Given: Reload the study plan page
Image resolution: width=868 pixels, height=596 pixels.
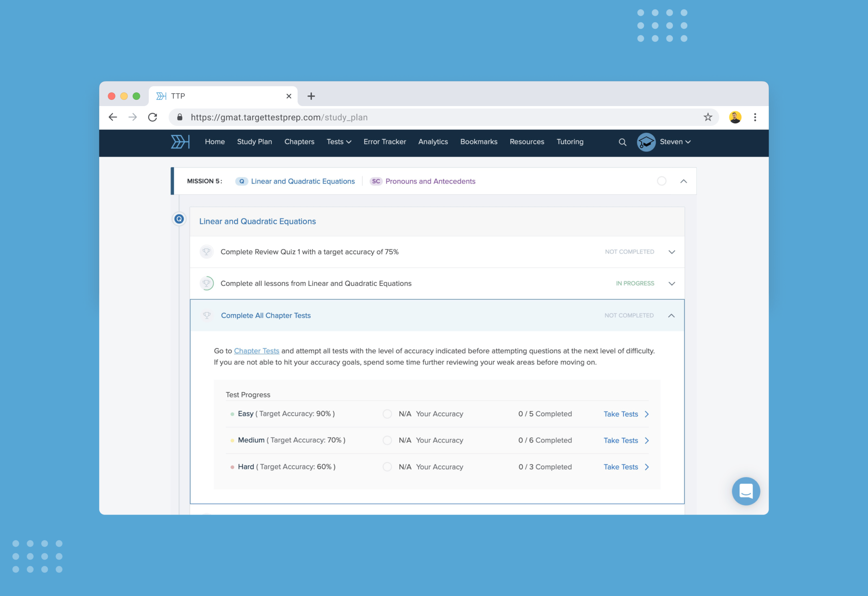Looking at the screenshot, I should click(x=152, y=117).
